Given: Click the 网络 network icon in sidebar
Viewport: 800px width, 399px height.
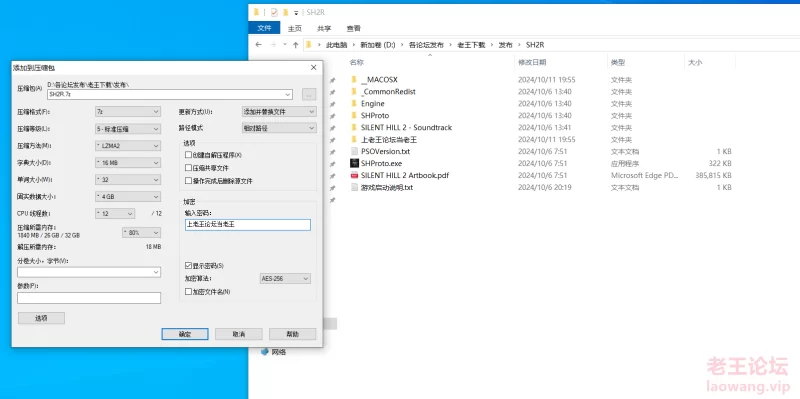Looking at the screenshot, I should tap(264, 352).
